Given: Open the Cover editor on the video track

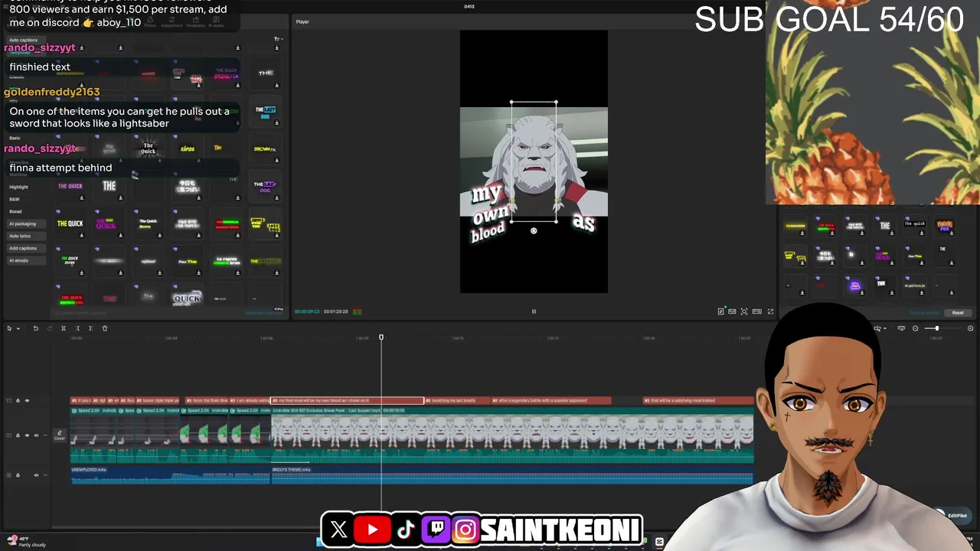Looking at the screenshot, I should click(59, 435).
